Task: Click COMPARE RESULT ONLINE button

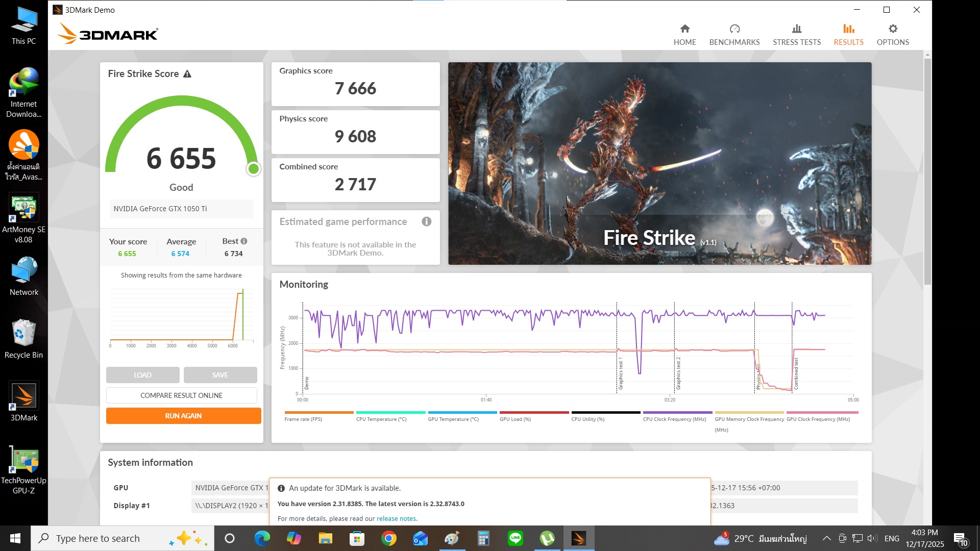Action: click(181, 395)
